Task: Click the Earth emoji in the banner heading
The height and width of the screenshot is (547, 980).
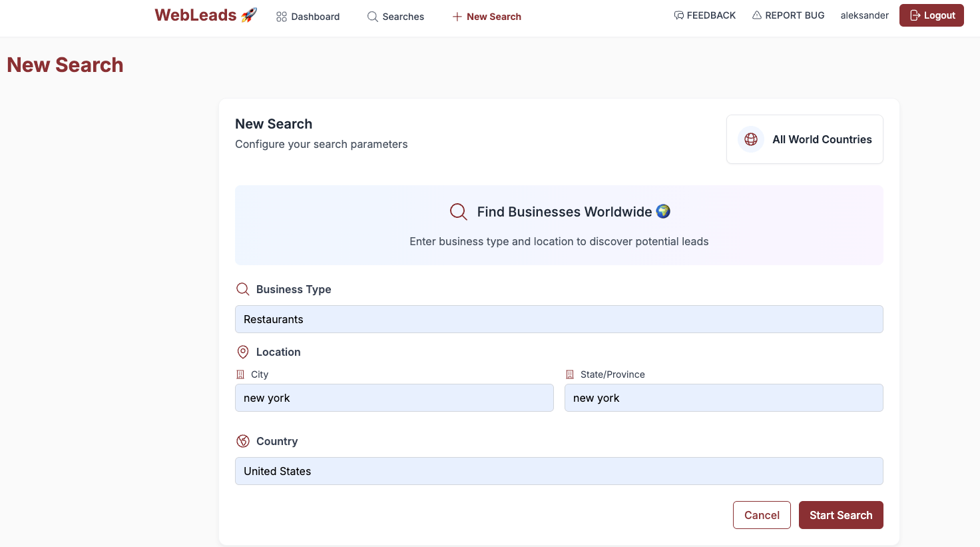Action: pos(663,211)
